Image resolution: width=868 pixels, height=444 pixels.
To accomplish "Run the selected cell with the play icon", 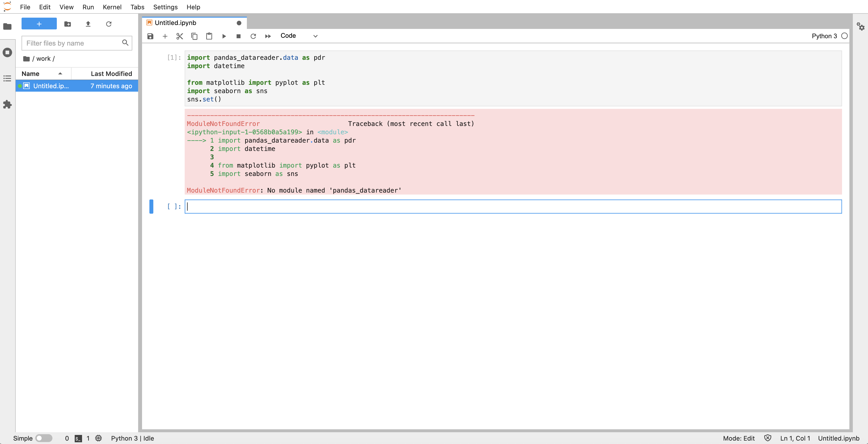I will click(x=224, y=36).
